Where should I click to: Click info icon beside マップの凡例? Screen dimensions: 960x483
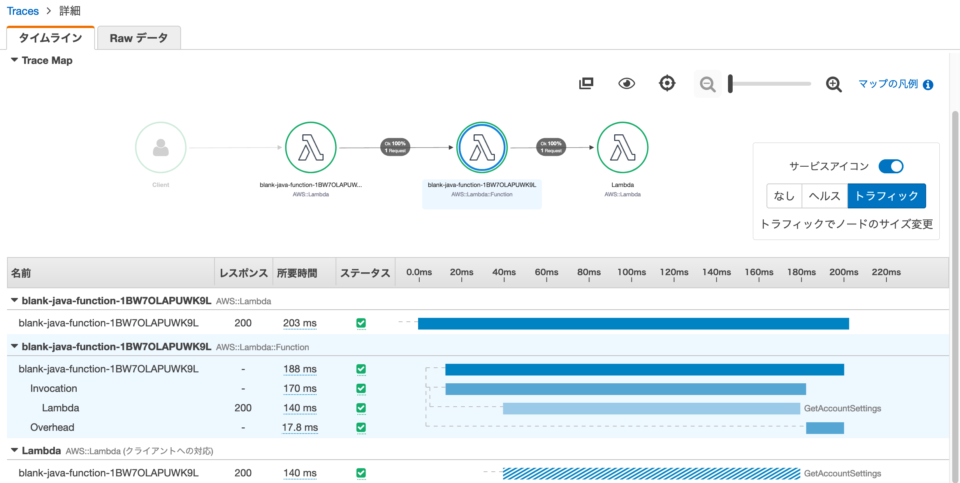coord(928,84)
